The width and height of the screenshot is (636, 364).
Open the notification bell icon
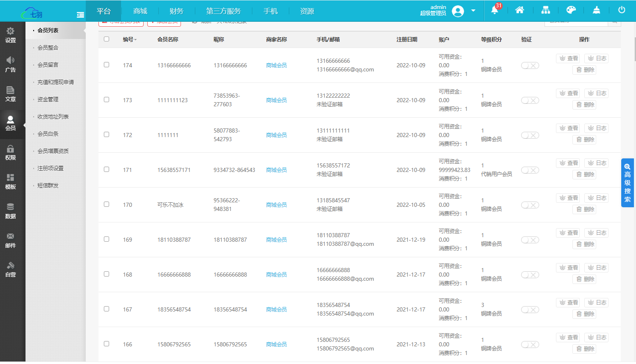pos(495,10)
